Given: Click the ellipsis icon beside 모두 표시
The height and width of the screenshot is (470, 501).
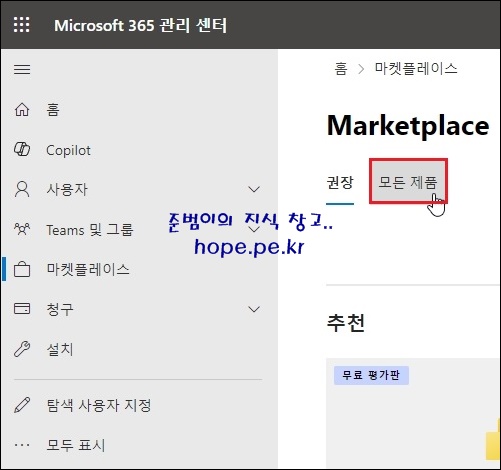Looking at the screenshot, I should click(x=22, y=445).
